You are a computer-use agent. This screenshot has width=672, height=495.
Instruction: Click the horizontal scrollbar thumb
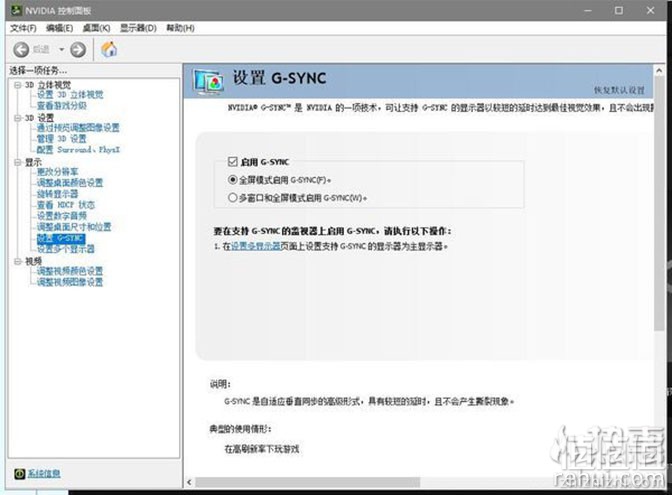point(308,483)
